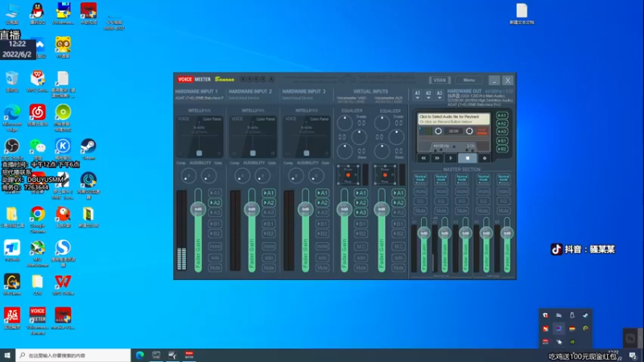Change A1 master bus Normal mode
Image resolution: width=644 pixels, height=362 pixels.
pos(420,179)
